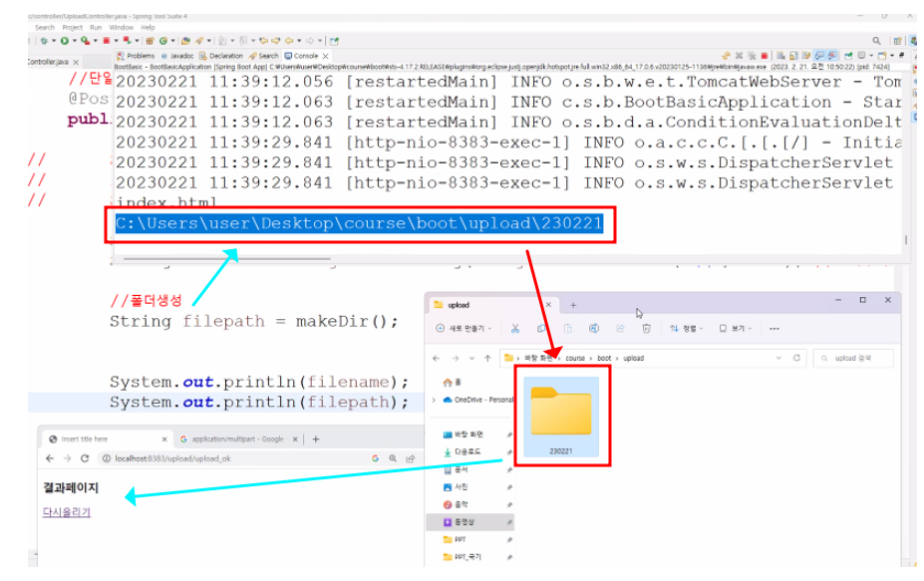
Task: Close the Controller.java editor tab
Action: click(x=76, y=61)
